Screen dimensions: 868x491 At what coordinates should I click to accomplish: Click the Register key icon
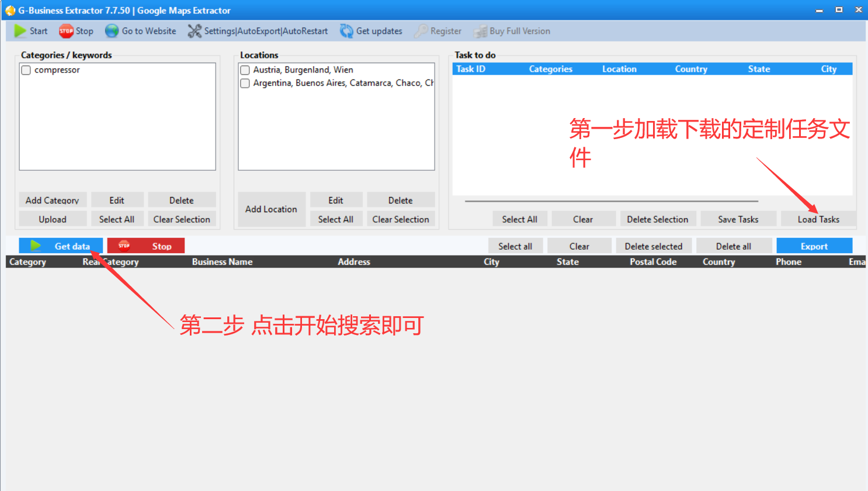coord(421,30)
